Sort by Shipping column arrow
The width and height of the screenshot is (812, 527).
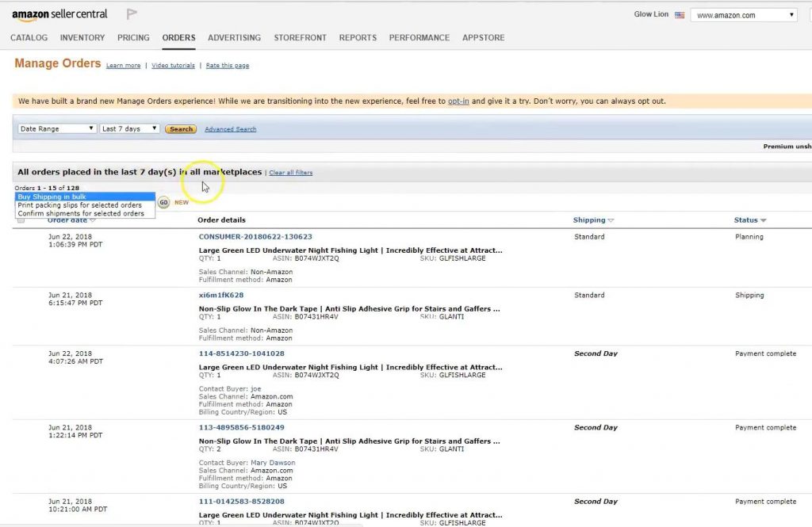611,220
